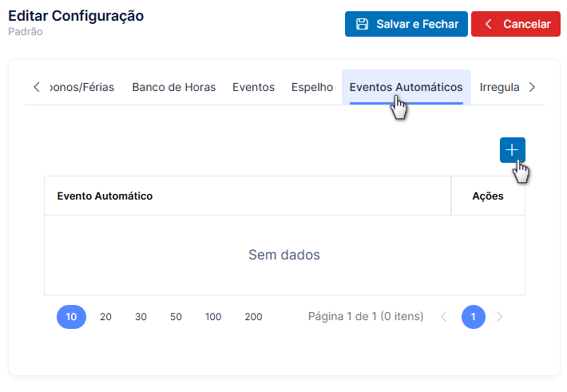The width and height of the screenshot is (567, 392).
Task: Set page size to 30 items
Action: (x=141, y=317)
